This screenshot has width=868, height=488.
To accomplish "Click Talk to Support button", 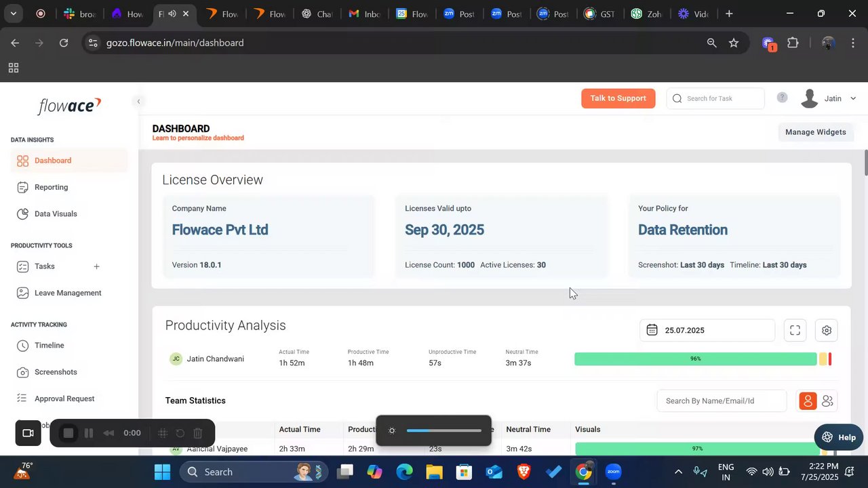I will tap(618, 98).
